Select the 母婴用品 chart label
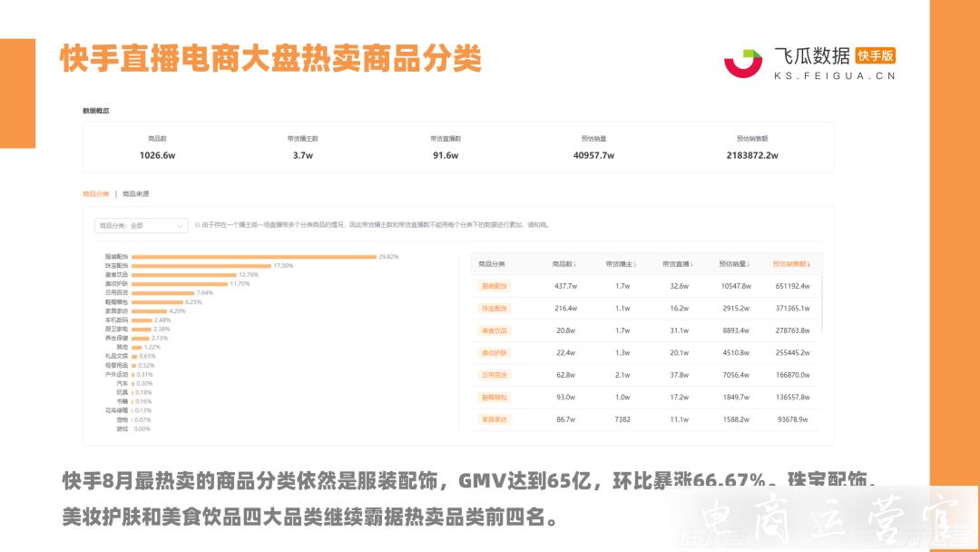The image size is (980, 552). click(x=116, y=365)
